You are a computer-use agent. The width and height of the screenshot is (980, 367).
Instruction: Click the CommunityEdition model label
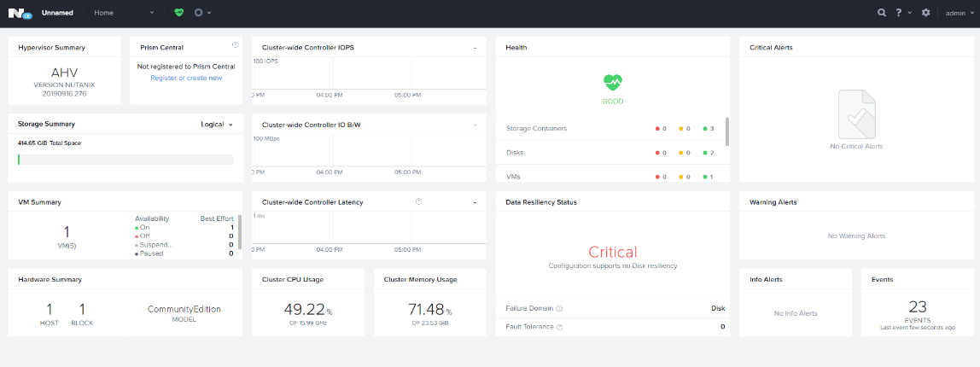[x=184, y=309]
